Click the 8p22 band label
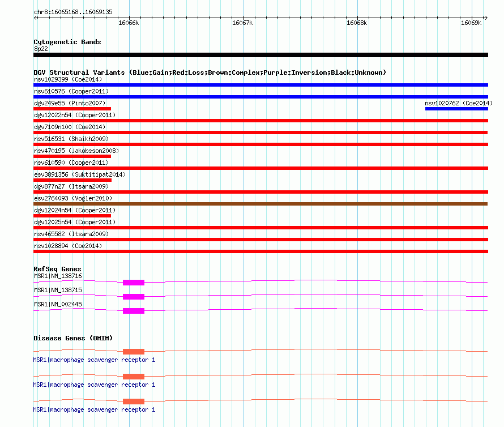This screenshot has width=504, height=427. (41, 49)
